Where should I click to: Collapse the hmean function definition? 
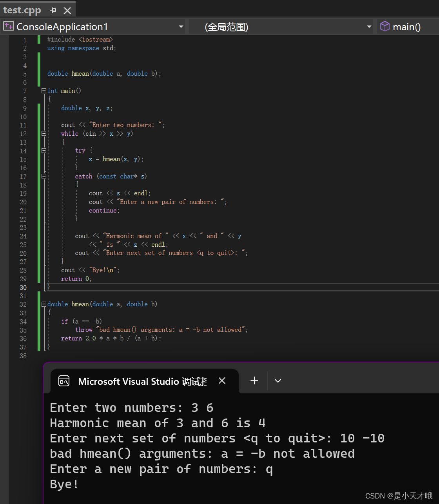click(x=44, y=304)
